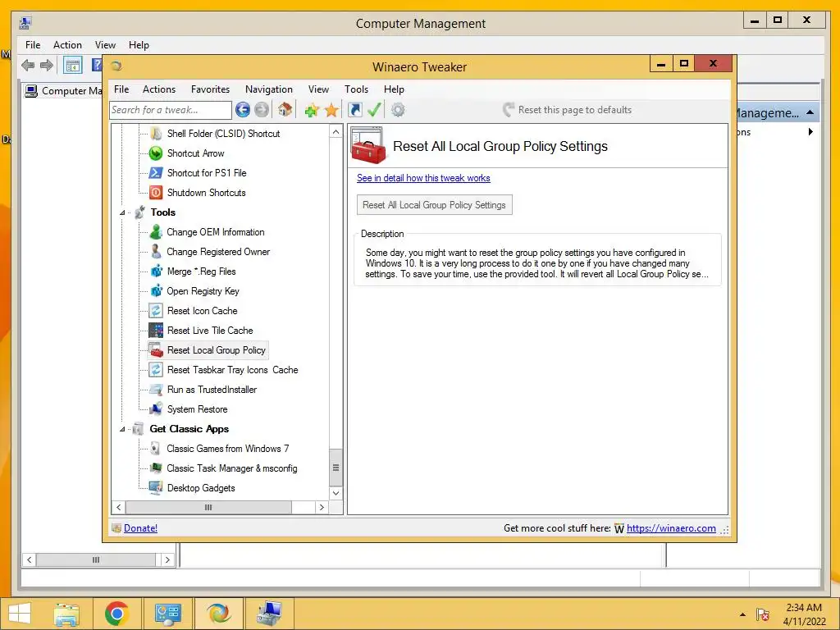Collapse the Actions pane header arrow in Computer Management

pos(810,112)
